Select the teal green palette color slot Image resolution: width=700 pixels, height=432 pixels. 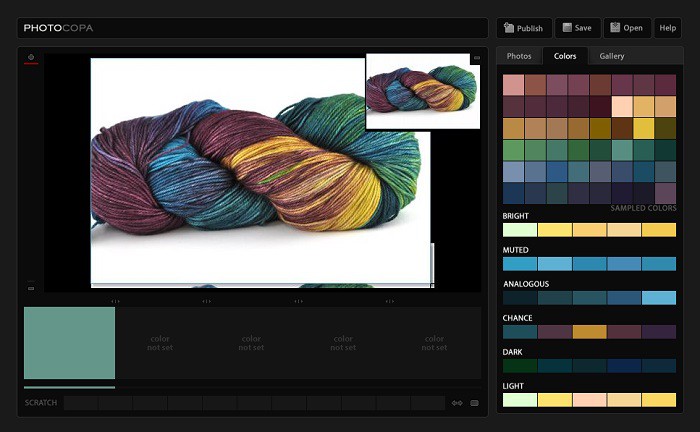69,343
